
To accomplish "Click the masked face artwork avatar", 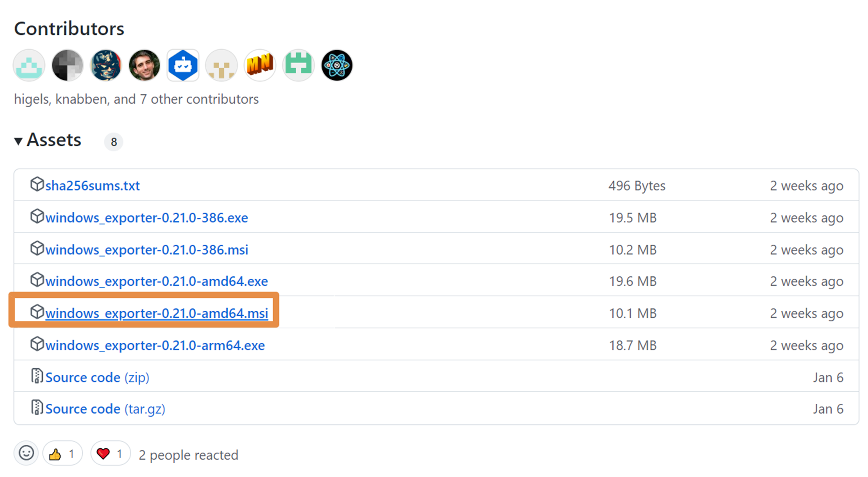I will pos(106,65).
